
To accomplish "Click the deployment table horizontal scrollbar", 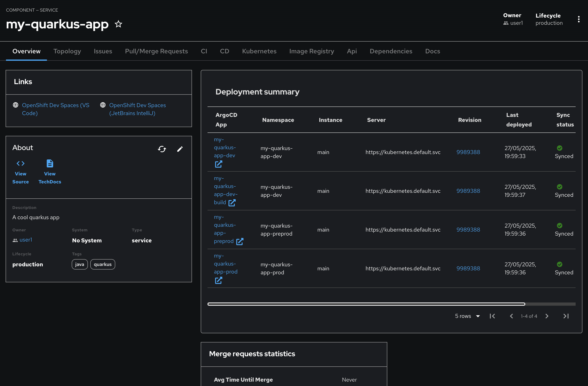I will pos(366,304).
